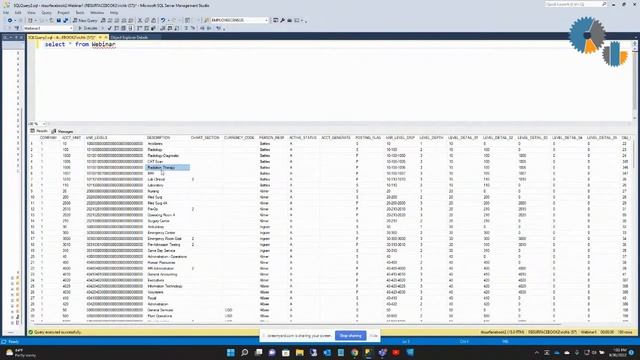Select the General Accounting cell
Viewport: 640px width, 360px height.
pos(167,274)
